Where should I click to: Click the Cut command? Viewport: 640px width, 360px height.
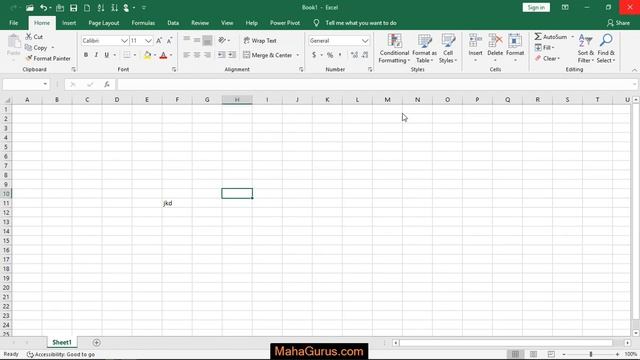pos(34,37)
